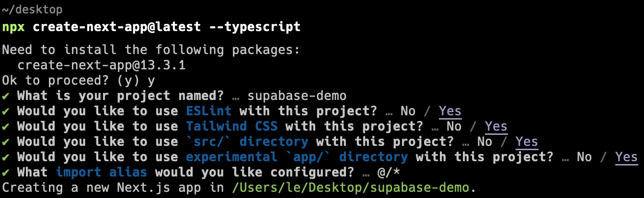
Task: Click the checkmark on the Tailwind CSS question line
Action: (5, 126)
